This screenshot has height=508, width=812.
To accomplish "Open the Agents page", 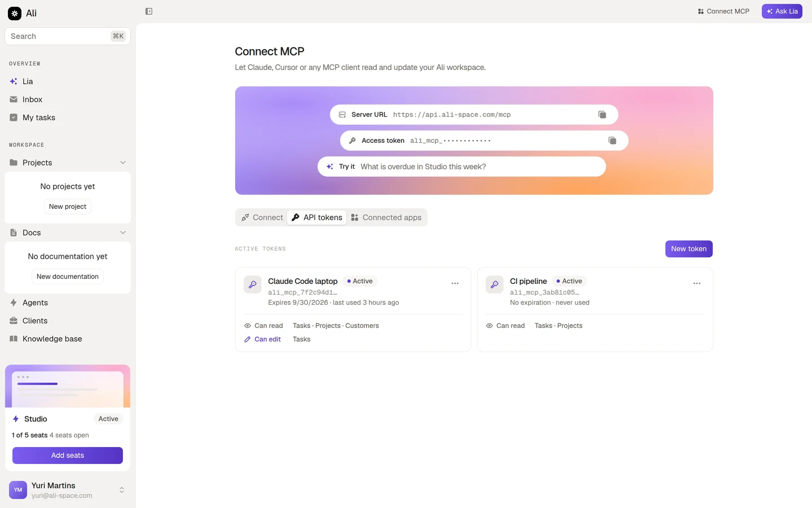I will (68, 303).
